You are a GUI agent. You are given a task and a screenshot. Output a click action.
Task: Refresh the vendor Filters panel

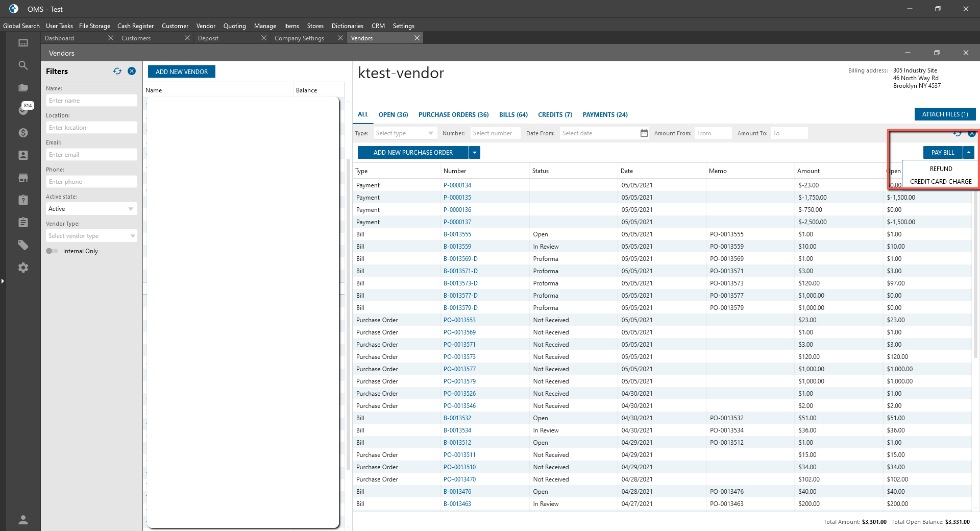[117, 71]
